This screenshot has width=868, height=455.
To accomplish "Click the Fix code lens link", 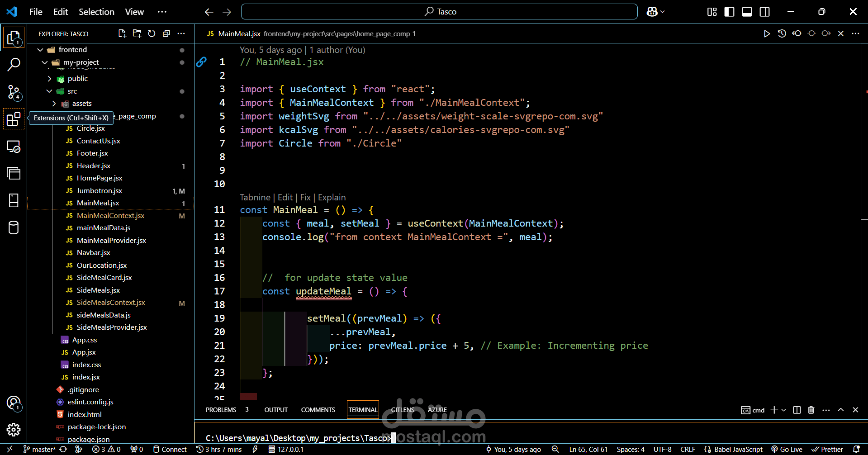I will (305, 198).
